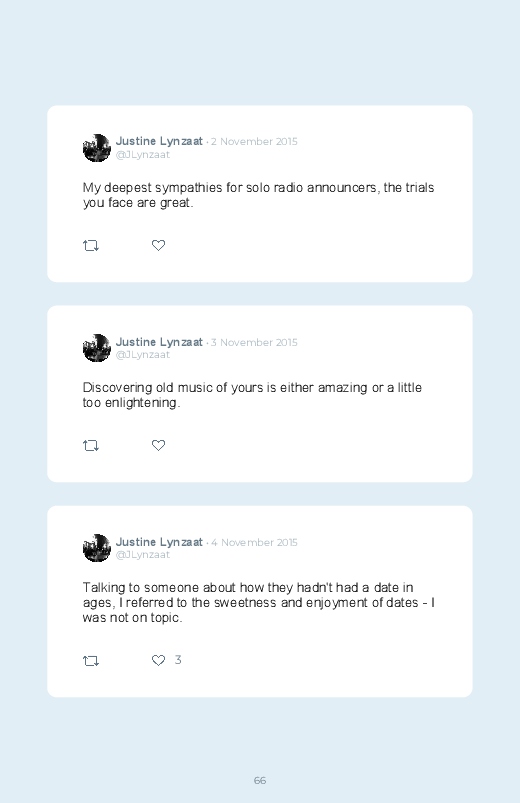520x803 pixels.
Task: Like the solo radio announcers tweet
Action: (158, 245)
